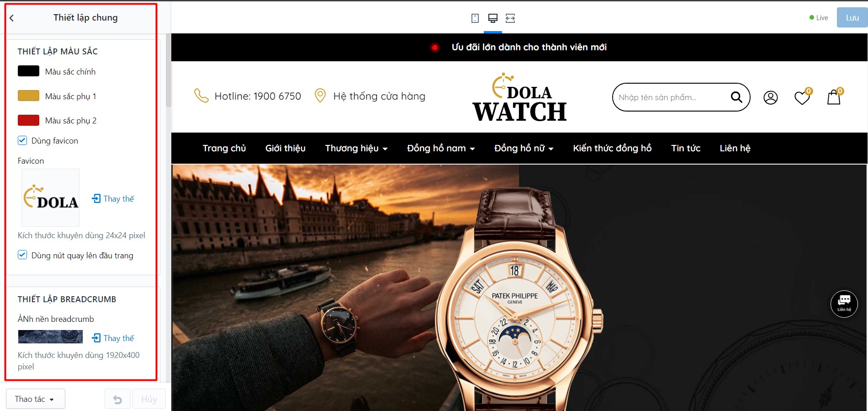Click the Patek Philippe hero banner

coord(519,288)
